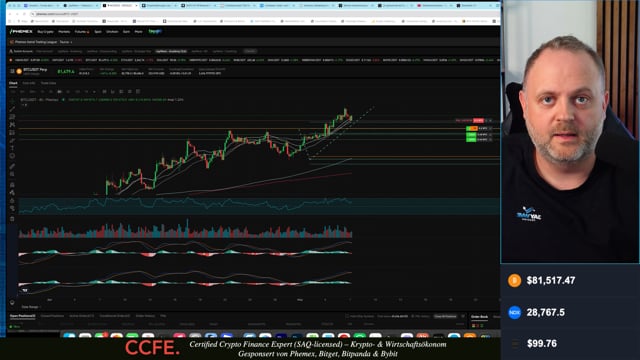This screenshot has width=640, height=360.
Task: Switch to the Order Book tab
Action: (479, 316)
